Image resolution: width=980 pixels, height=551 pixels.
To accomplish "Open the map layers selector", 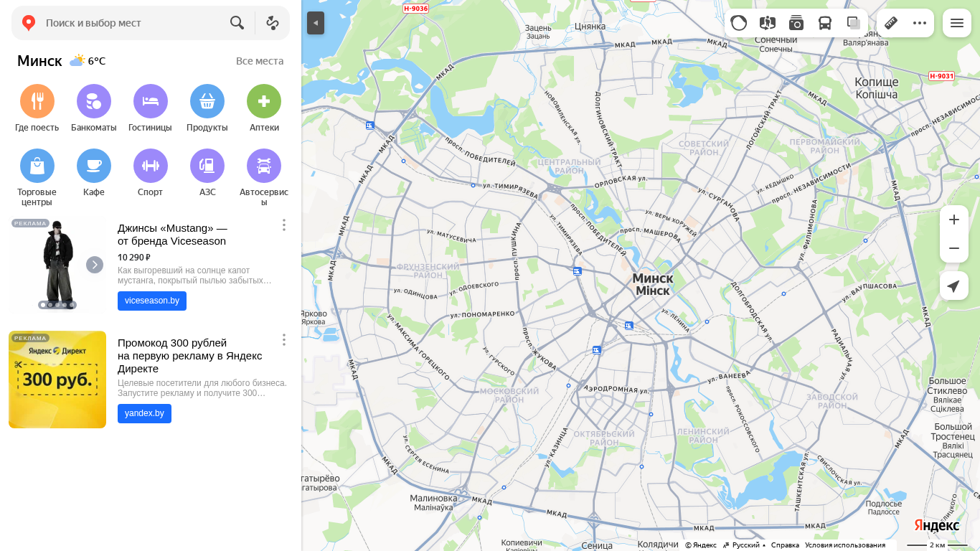I will 854,23.
